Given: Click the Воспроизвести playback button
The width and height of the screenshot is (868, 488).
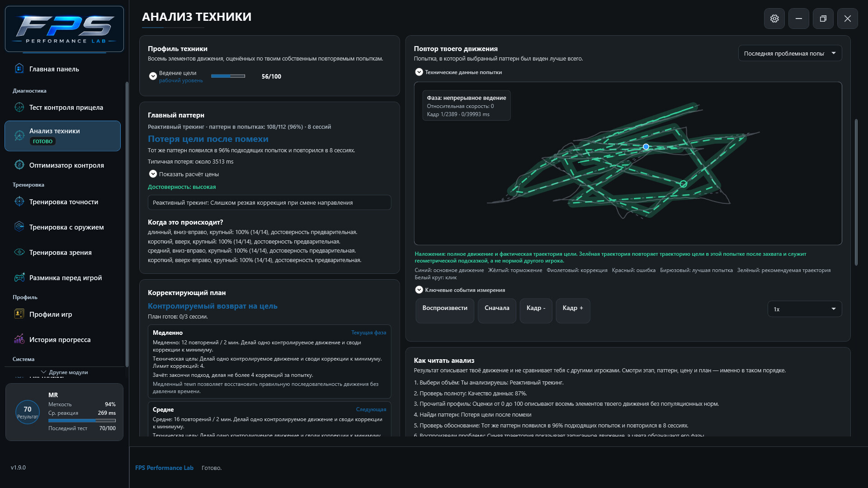Looking at the screenshot, I should pos(445,311).
